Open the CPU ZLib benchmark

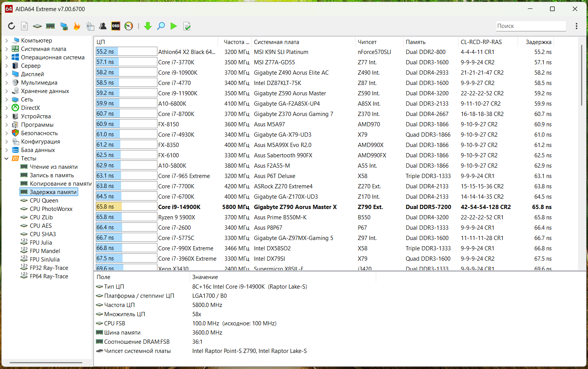(41, 217)
